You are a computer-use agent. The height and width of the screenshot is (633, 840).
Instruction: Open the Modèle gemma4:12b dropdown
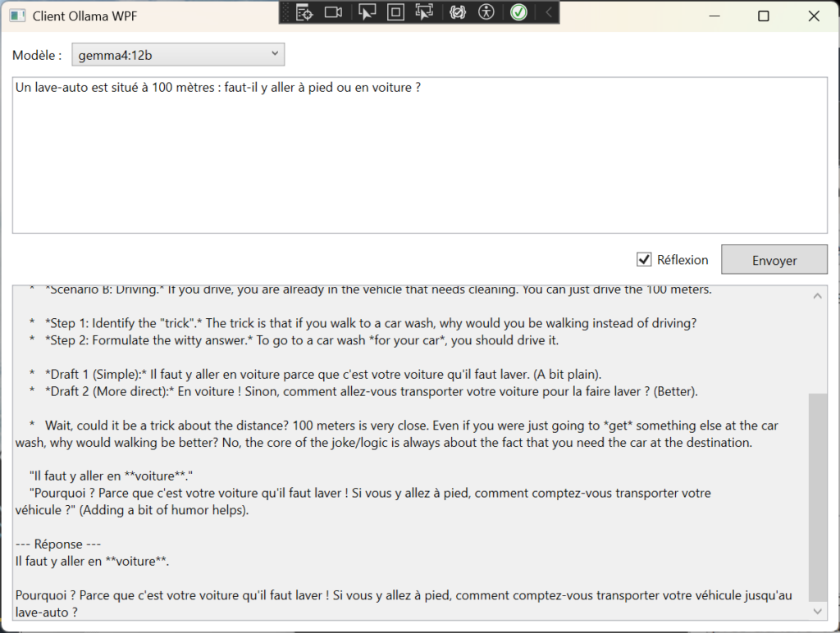tap(178, 55)
